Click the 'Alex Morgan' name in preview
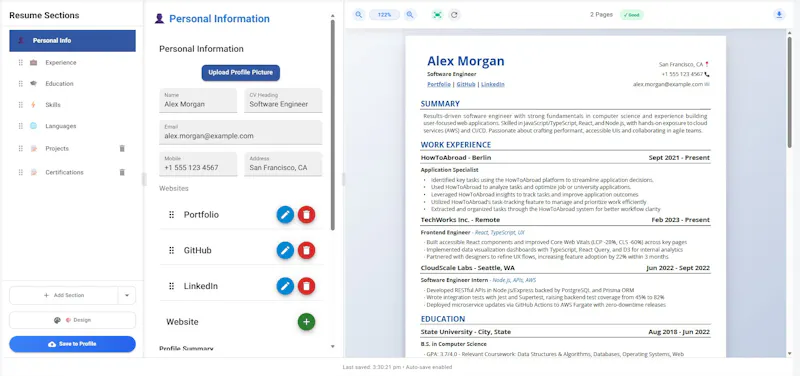 (x=465, y=61)
